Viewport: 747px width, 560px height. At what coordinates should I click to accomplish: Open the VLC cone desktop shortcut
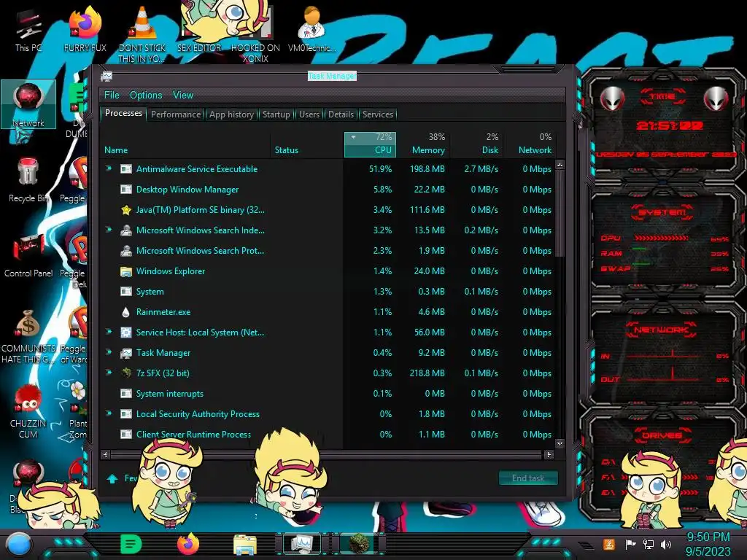tap(142, 34)
